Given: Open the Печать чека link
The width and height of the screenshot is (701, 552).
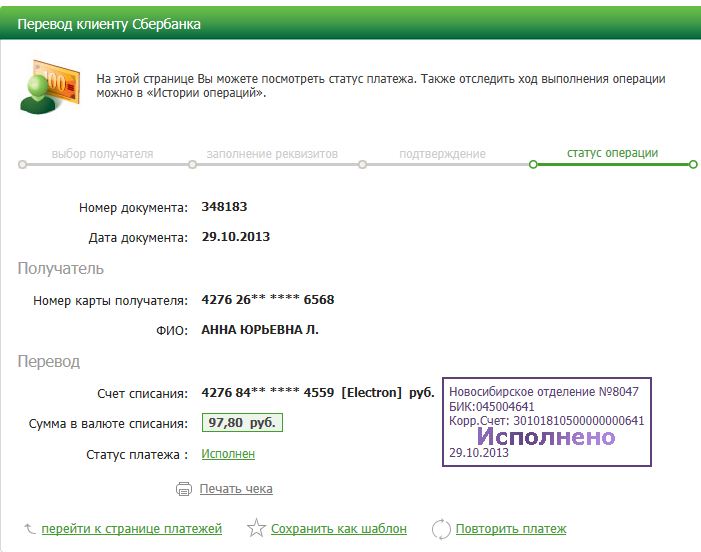Looking at the screenshot, I should [x=236, y=489].
